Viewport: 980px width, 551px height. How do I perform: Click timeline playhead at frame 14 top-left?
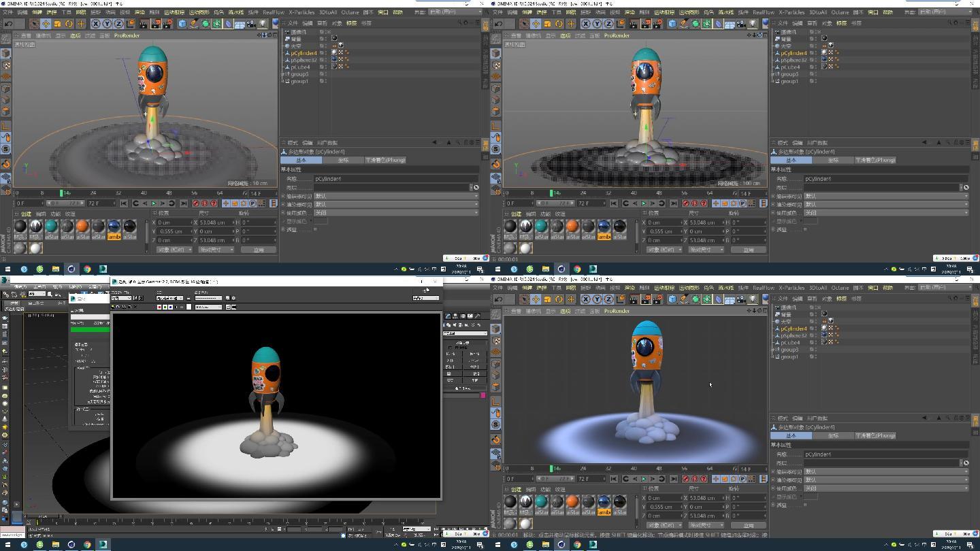61,193
